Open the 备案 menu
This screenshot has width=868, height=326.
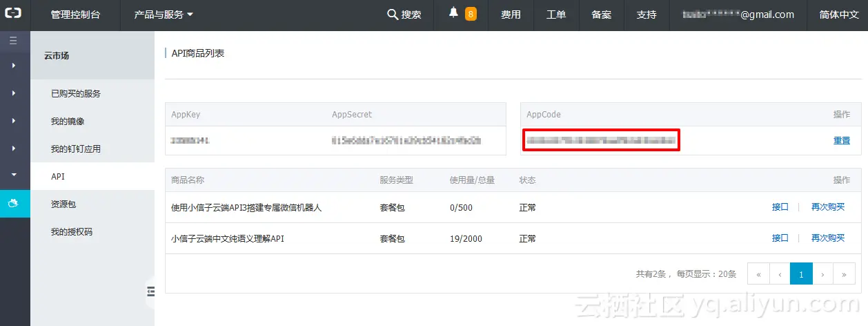pos(602,15)
